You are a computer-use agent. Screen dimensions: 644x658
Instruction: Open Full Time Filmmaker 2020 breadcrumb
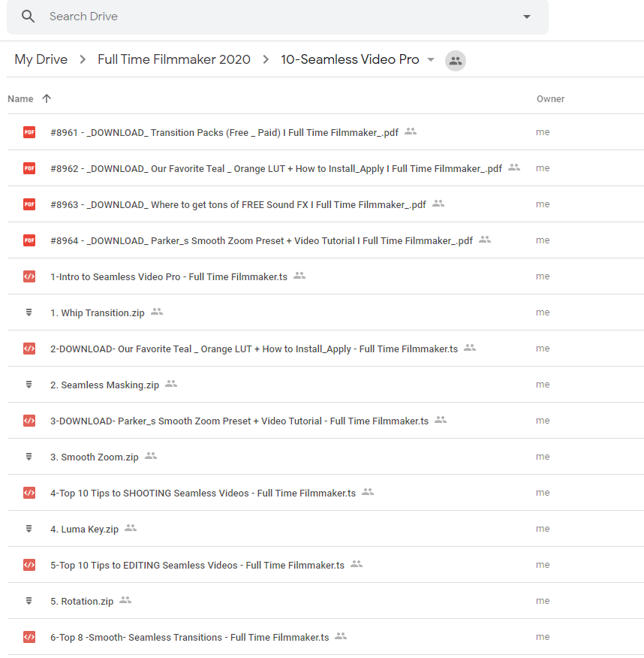(174, 59)
